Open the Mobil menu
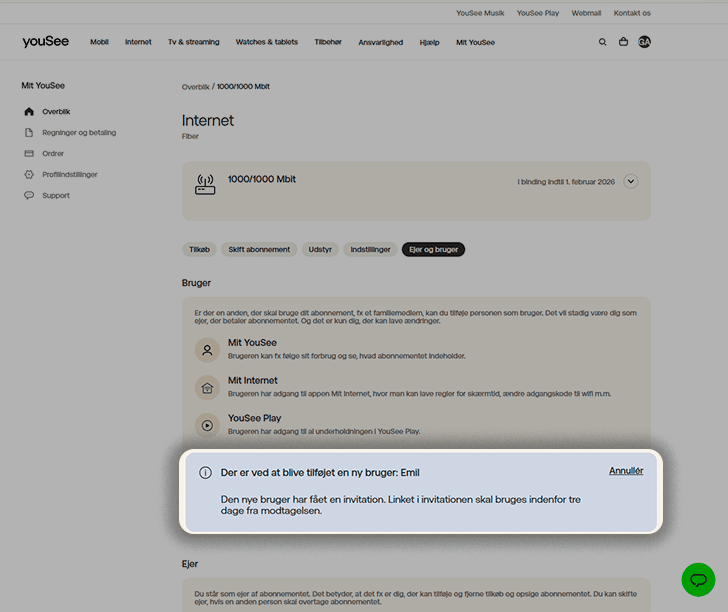This screenshot has width=728, height=612. click(x=99, y=42)
